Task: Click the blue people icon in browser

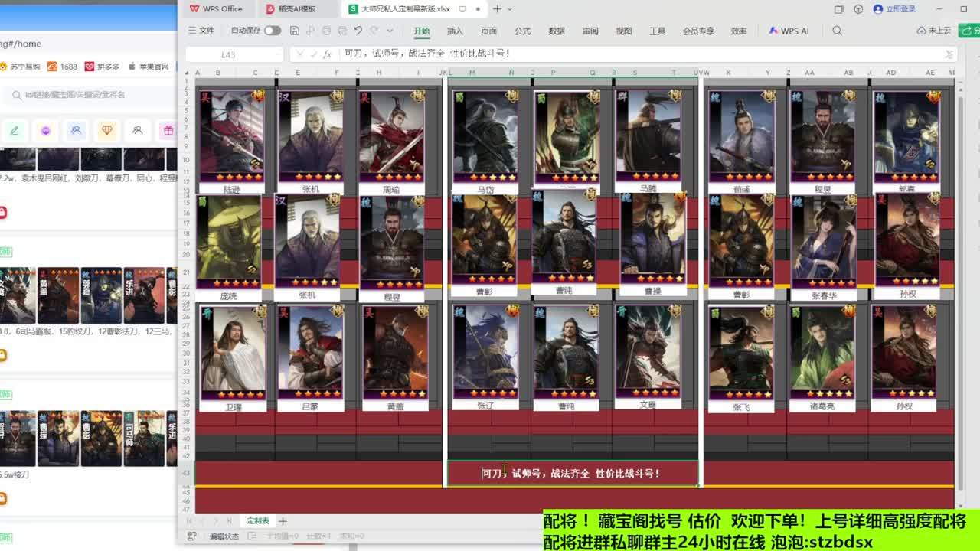Action: 76,131
